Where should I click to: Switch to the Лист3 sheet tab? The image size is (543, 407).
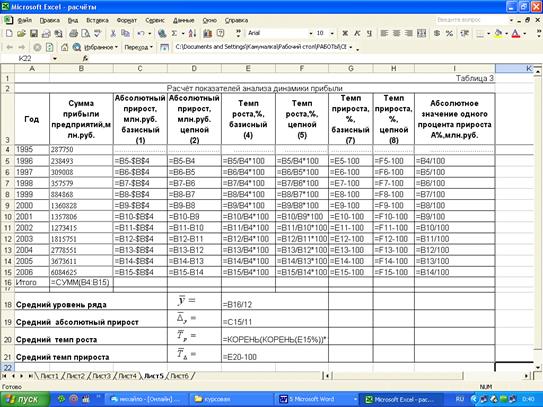101,376
